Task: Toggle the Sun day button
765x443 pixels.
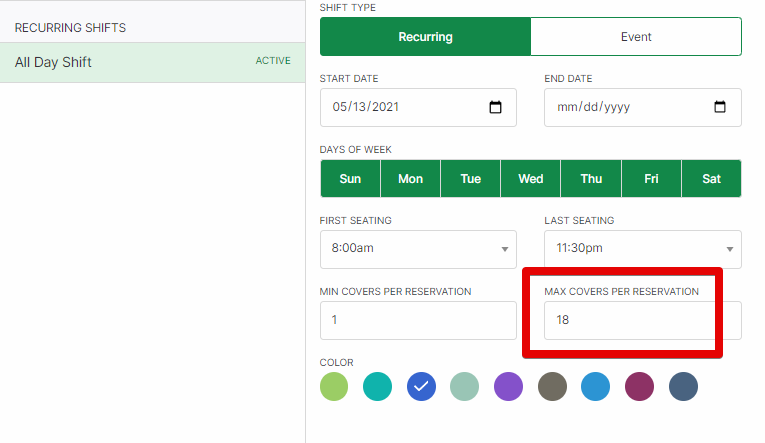Action: pyautogui.click(x=350, y=179)
